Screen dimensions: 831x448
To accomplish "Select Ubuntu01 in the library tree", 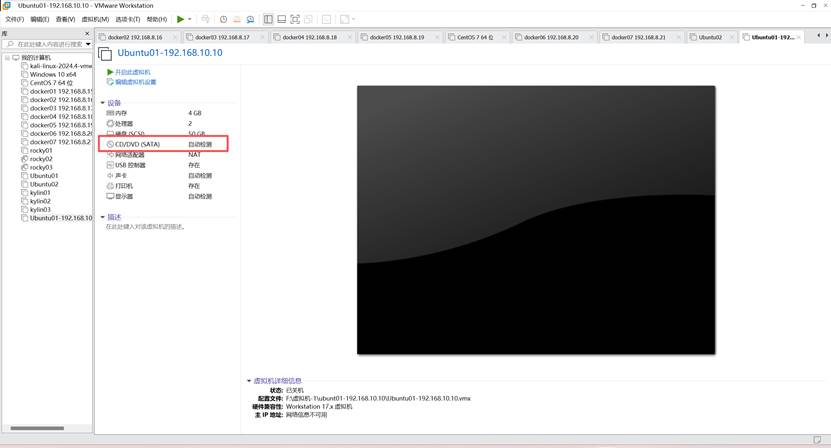I will click(40, 176).
